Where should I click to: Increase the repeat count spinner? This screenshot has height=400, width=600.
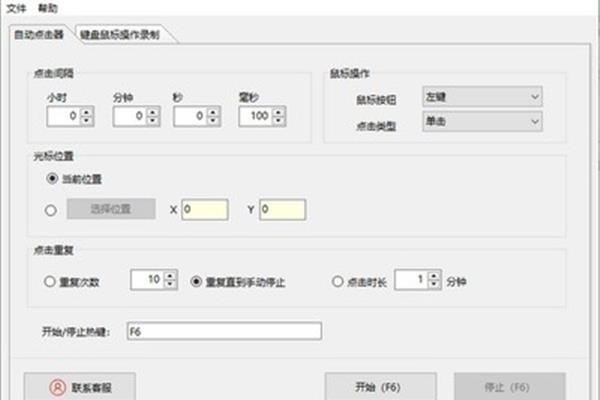(x=170, y=276)
